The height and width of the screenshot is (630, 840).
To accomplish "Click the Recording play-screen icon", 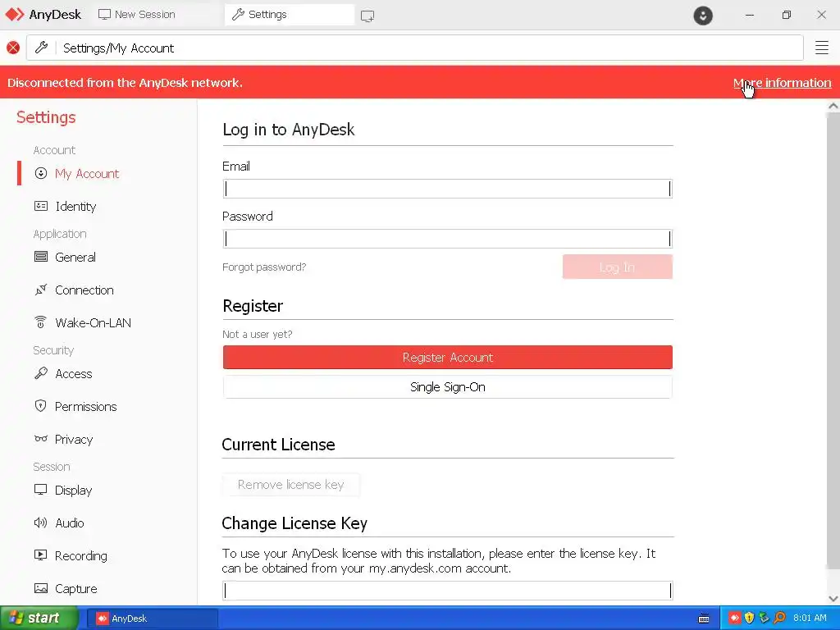I will tap(41, 555).
